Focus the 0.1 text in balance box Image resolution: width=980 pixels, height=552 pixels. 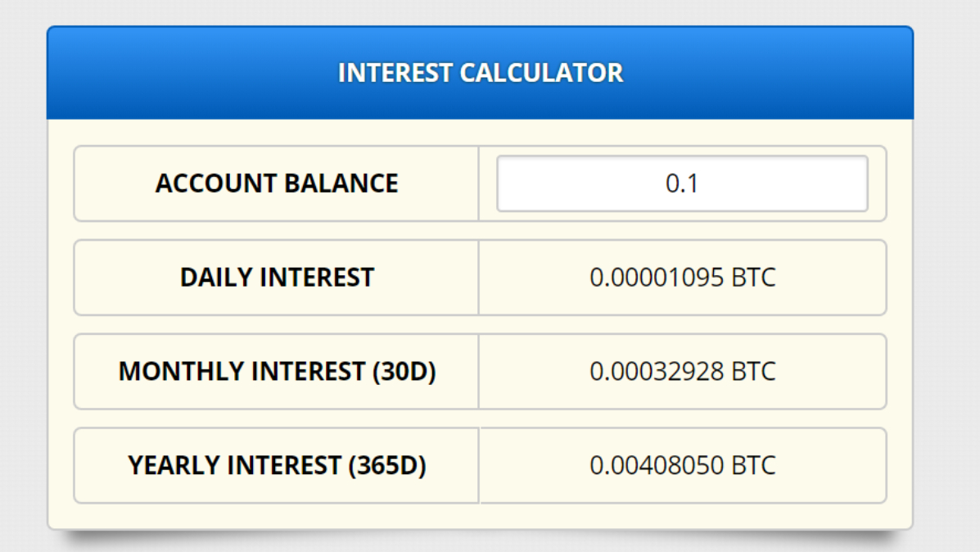coord(682,183)
